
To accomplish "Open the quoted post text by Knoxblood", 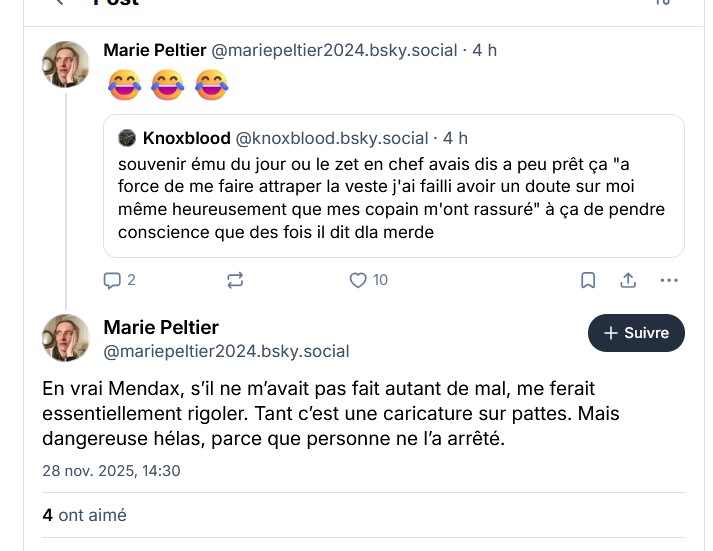I will (x=390, y=197).
